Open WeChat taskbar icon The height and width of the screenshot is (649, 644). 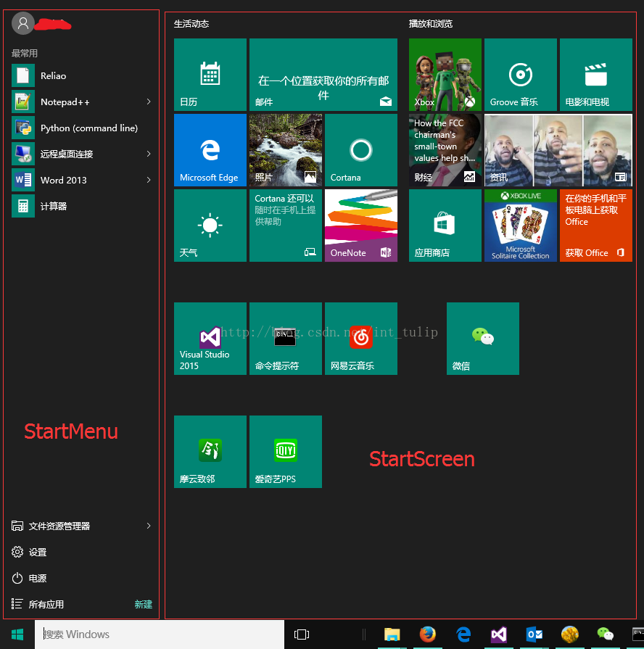click(x=605, y=634)
